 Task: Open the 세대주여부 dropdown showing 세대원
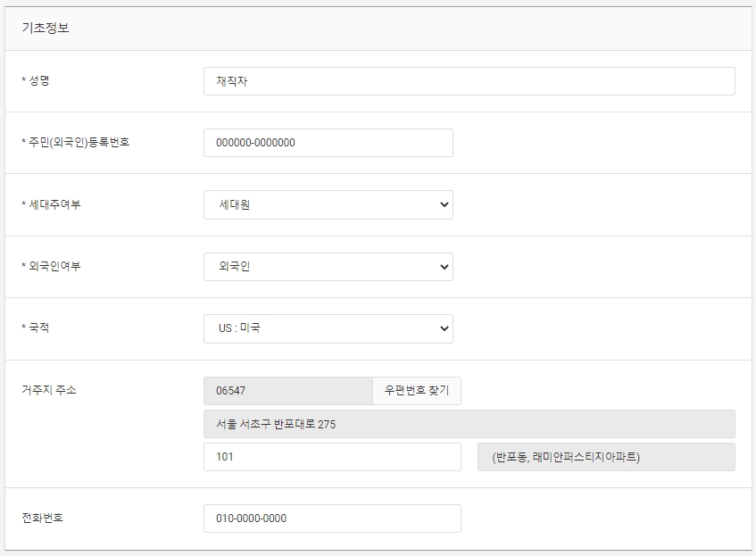click(328, 205)
